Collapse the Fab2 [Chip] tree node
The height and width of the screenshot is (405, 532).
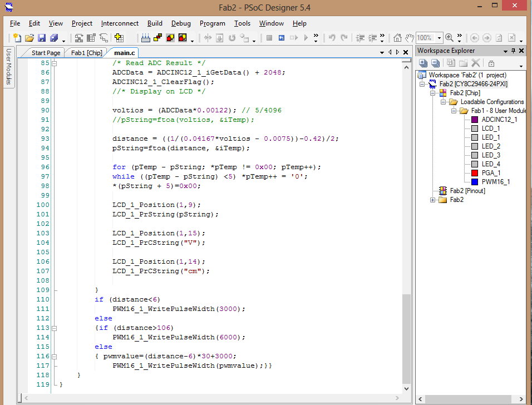433,93
